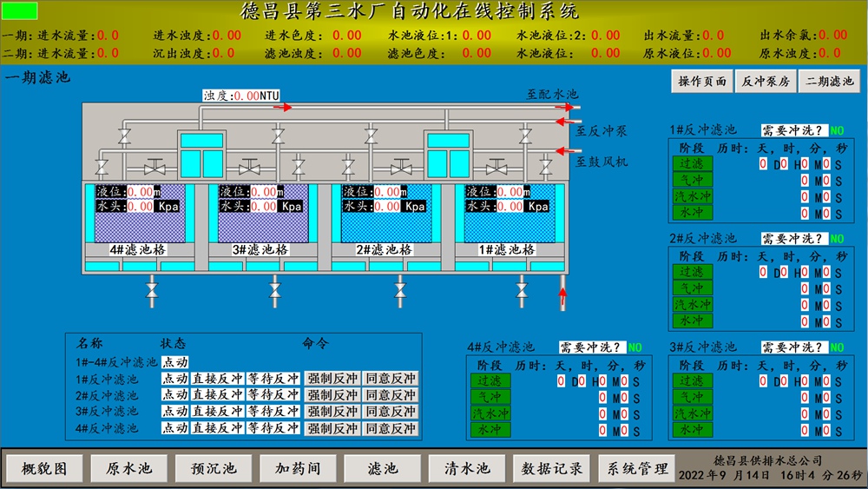The width and height of the screenshot is (868, 489).
Task: Toggle 点动 for 1#-4#反冲滤池
Action: click(x=174, y=362)
